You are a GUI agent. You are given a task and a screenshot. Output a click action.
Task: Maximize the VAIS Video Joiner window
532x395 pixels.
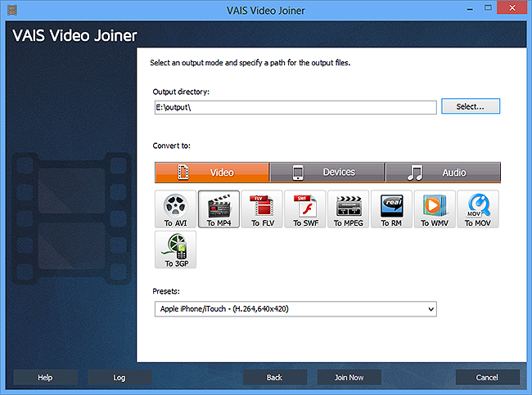[x=488, y=8]
